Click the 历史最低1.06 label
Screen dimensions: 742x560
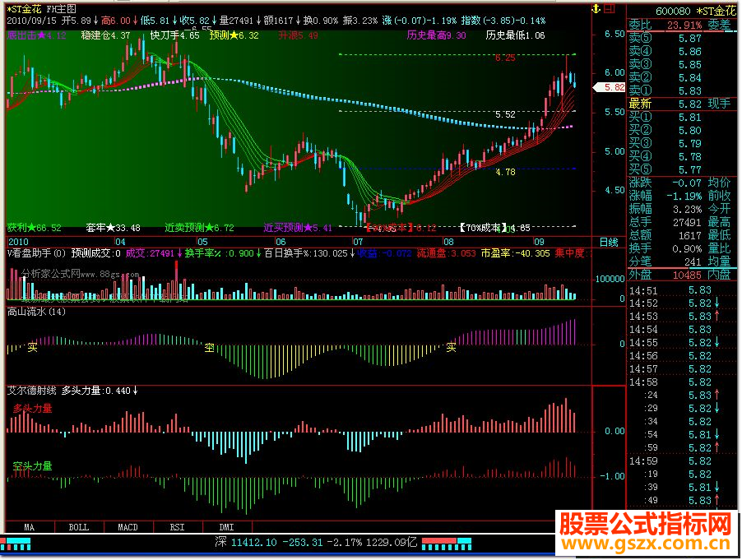click(515, 35)
